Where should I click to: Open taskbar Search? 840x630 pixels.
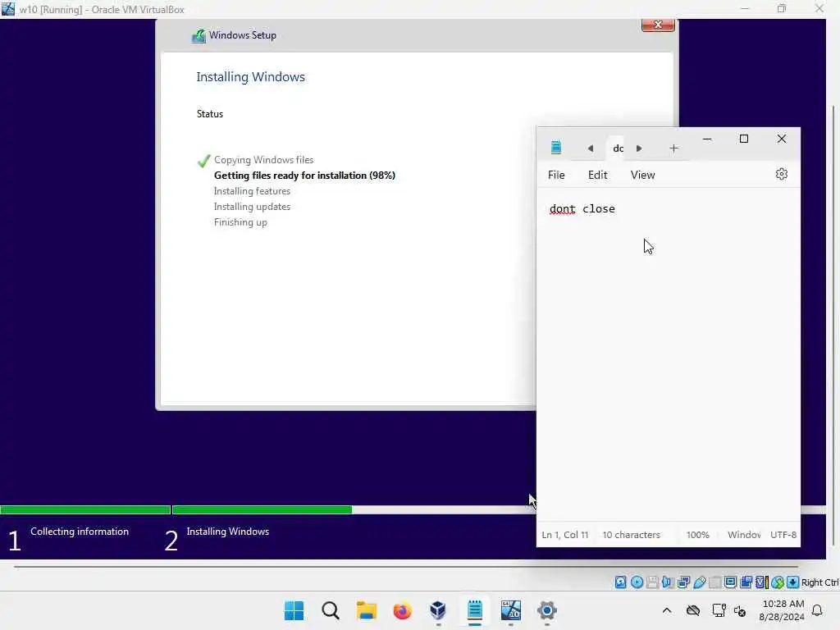tap(330, 610)
